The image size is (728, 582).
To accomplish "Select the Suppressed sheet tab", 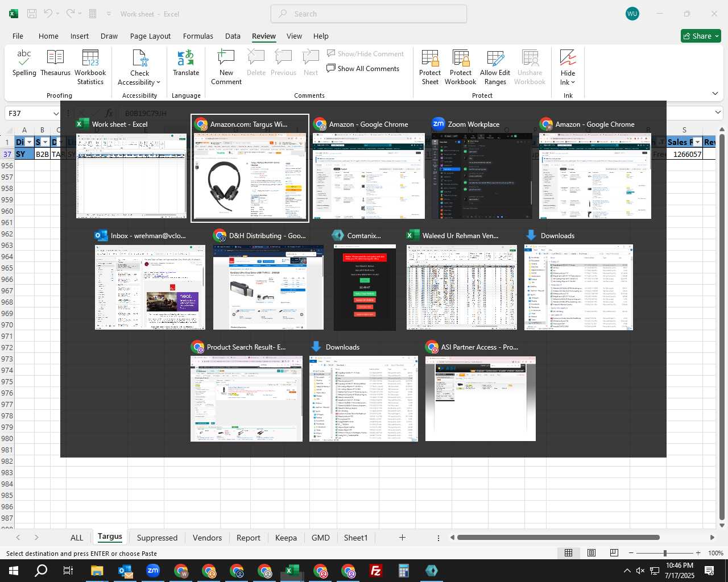I will [157, 538].
